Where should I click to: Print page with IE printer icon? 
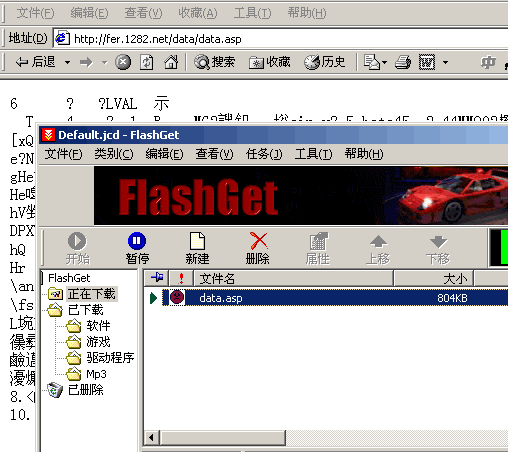403,62
